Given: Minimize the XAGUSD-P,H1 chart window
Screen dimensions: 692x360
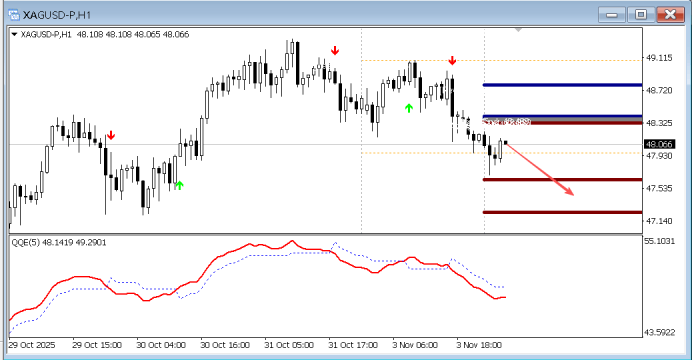Looking at the screenshot, I should pyautogui.click(x=612, y=15).
